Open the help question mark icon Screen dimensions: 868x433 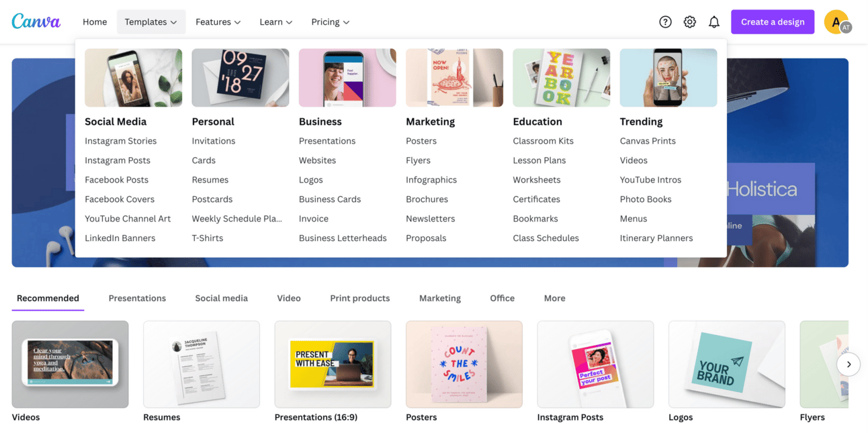[x=665, y=22]
